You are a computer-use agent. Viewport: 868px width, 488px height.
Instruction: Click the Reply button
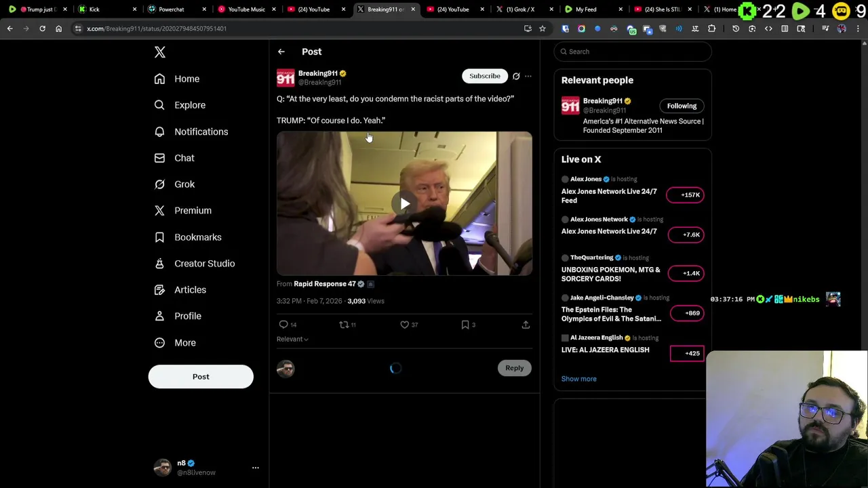click(x=514, y=368)
